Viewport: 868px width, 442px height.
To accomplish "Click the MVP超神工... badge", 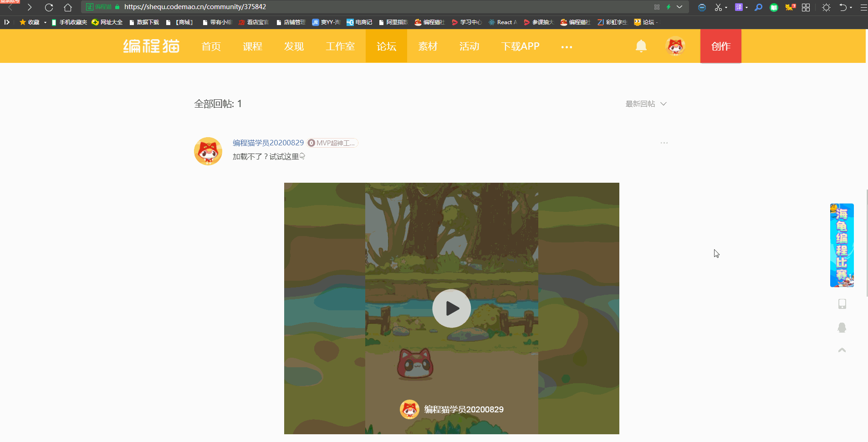I will pyautogui.click(x=332, y=143).
